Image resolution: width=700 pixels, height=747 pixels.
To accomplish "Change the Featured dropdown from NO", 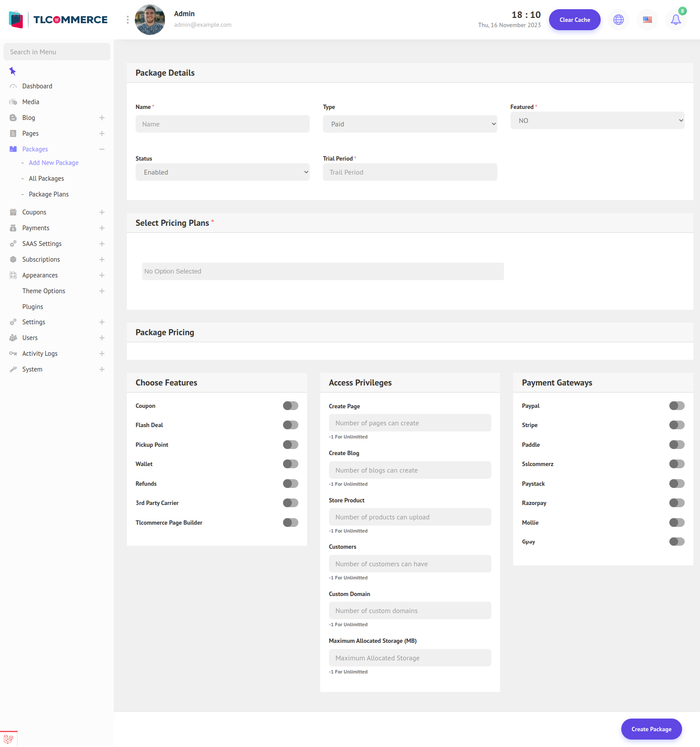I will click(x=597, y=120).
